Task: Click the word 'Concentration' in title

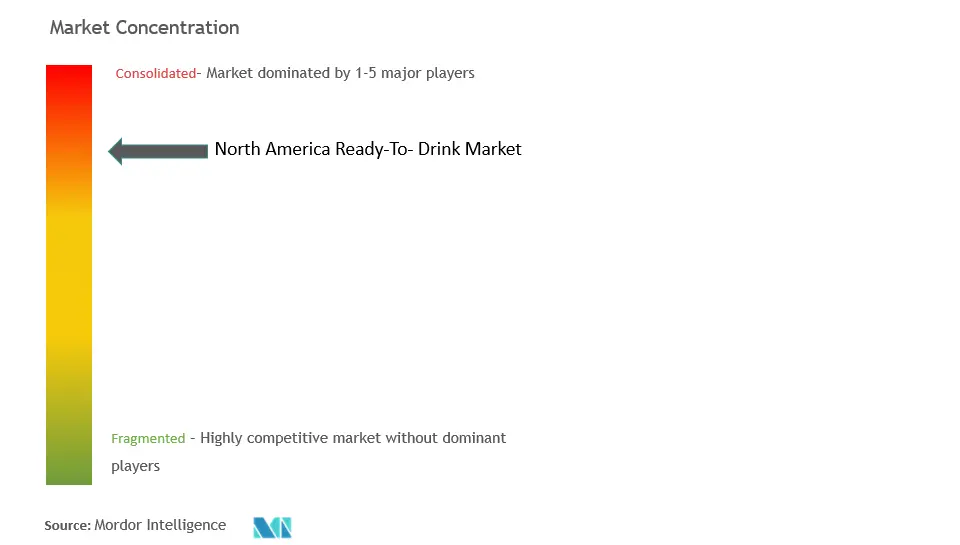Action: pos(178,28)
